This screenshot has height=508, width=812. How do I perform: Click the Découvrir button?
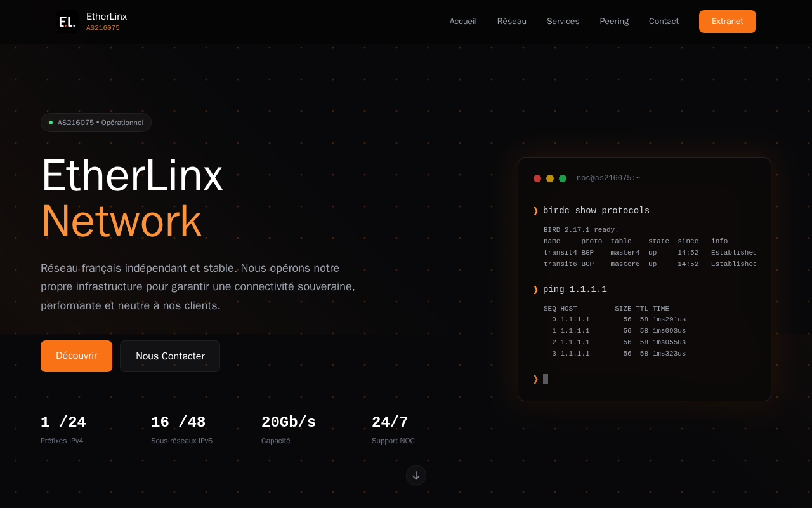pyautogui.click(x=76, y=356)
